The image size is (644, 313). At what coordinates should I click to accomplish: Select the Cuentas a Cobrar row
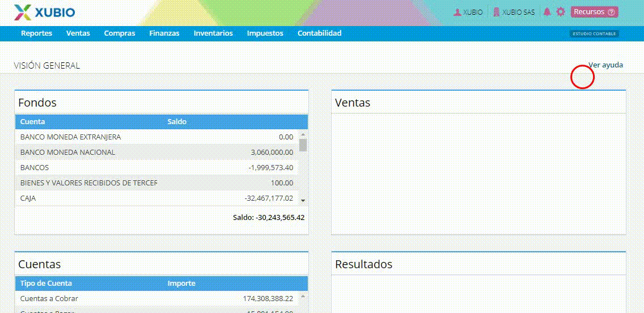tap(157, 299)
